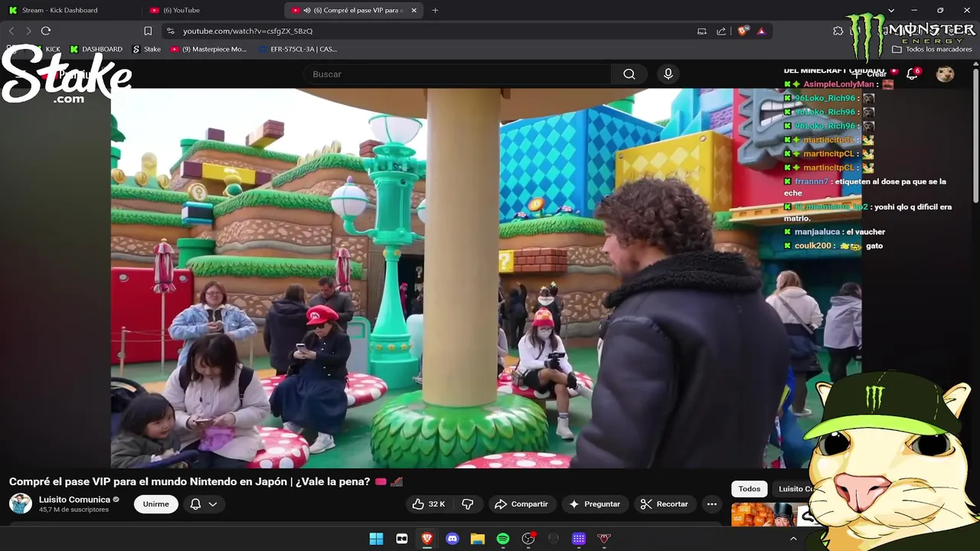The width and height of the screenshot is (980, 551).
Task: Click the Unirme button
Action: (x=156, y=504)
